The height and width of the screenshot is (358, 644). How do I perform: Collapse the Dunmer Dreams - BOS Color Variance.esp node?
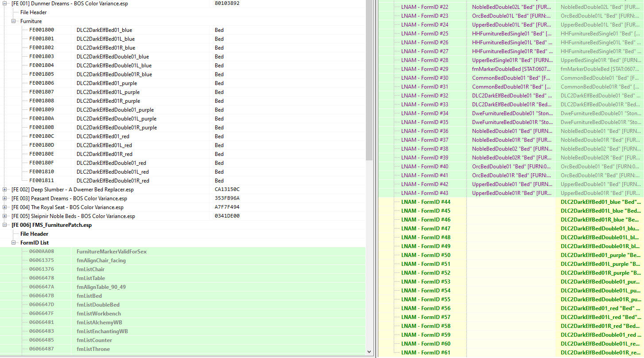(5, 4)
